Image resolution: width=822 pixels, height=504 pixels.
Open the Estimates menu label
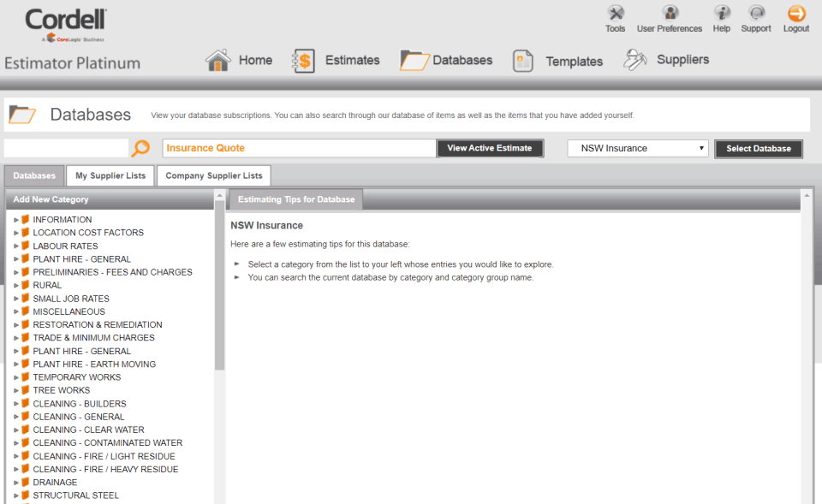352,60
